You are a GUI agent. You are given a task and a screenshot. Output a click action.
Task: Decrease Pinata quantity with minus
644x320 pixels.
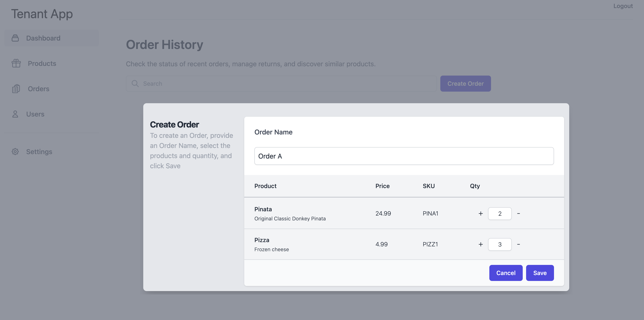(x=518, y=213)
